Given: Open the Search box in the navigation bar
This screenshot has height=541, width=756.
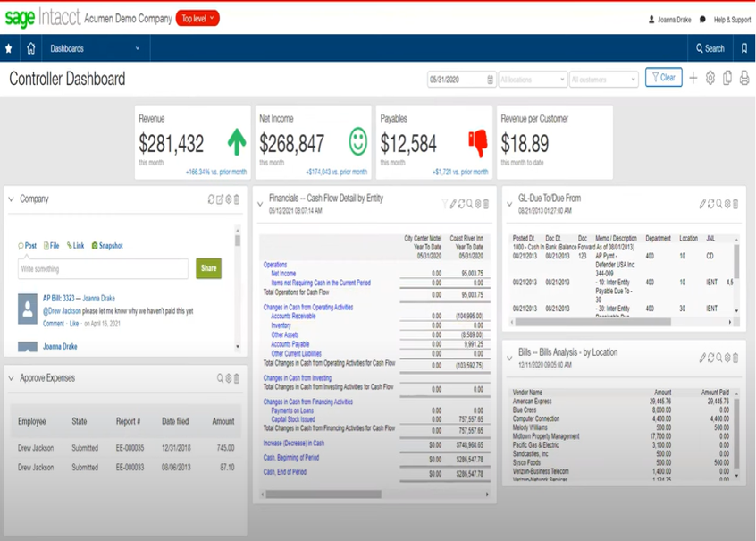Looking at the screenshot, I should click(710, 48).
